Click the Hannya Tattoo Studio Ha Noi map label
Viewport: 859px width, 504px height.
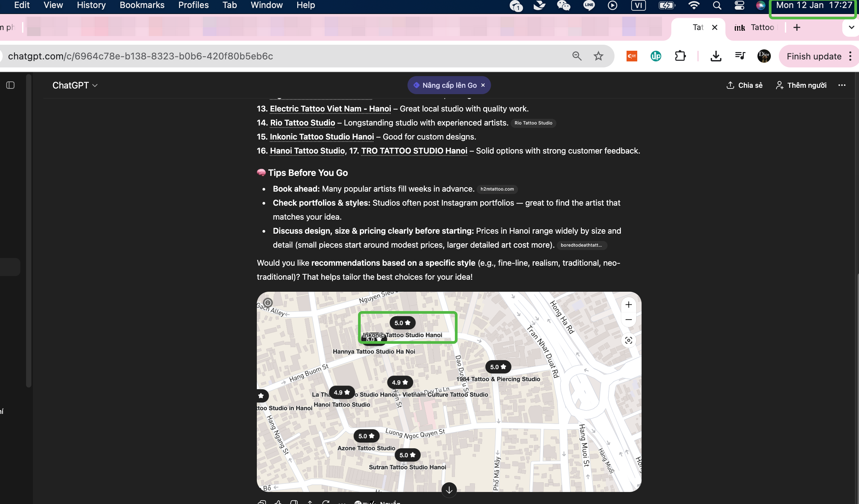pos(374,351)
